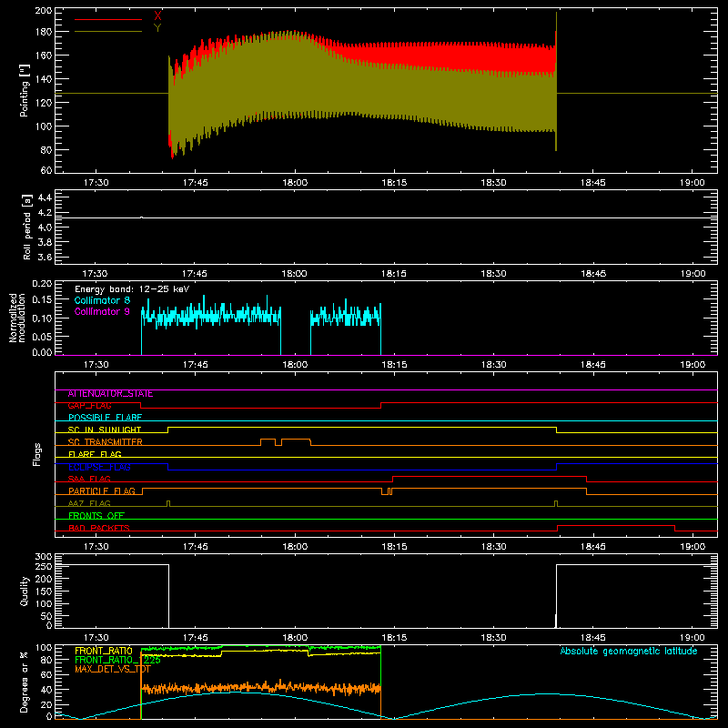Select the olive Y legend line sample
The image size is (728, 728).
[108, 31]
